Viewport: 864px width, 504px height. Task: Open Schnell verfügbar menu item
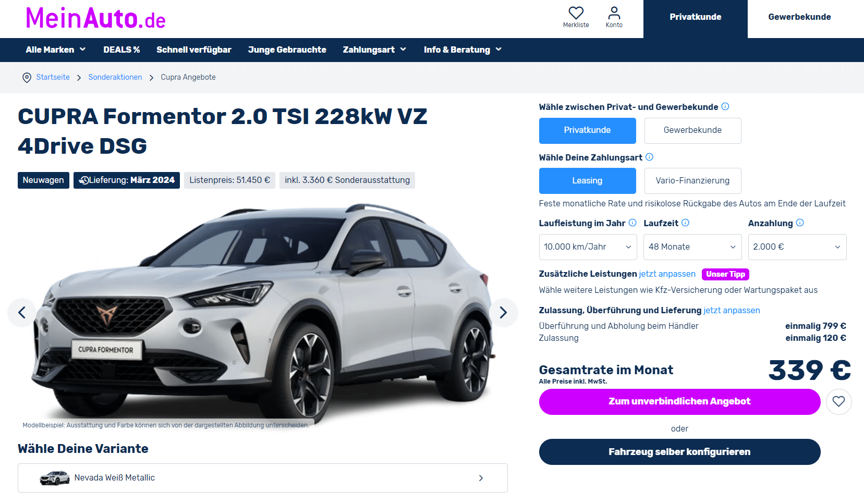[x=193, y=50]
